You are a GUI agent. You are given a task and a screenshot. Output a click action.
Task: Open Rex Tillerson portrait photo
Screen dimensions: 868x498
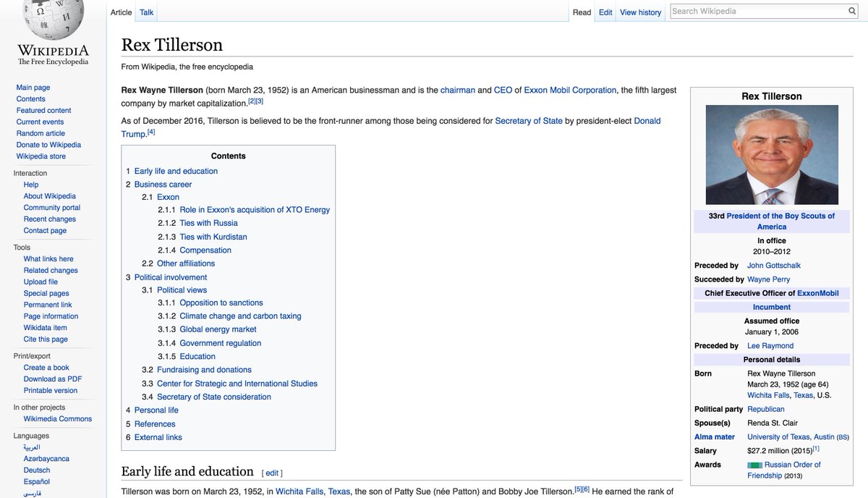772,155
